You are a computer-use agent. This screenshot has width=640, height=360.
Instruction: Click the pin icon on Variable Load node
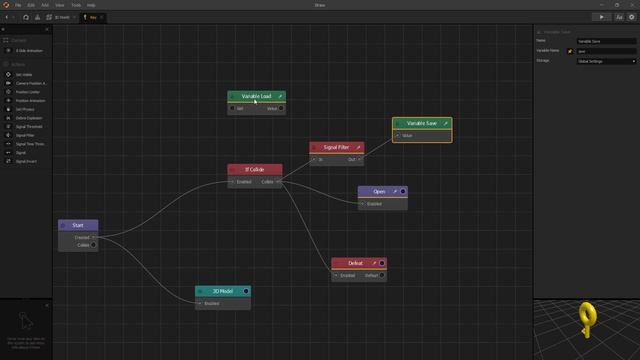[x=280, y=96]
